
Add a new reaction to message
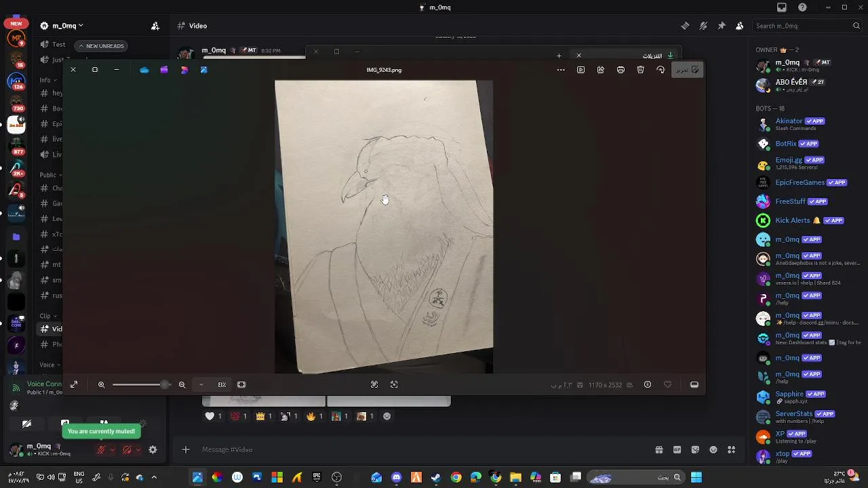387,416
